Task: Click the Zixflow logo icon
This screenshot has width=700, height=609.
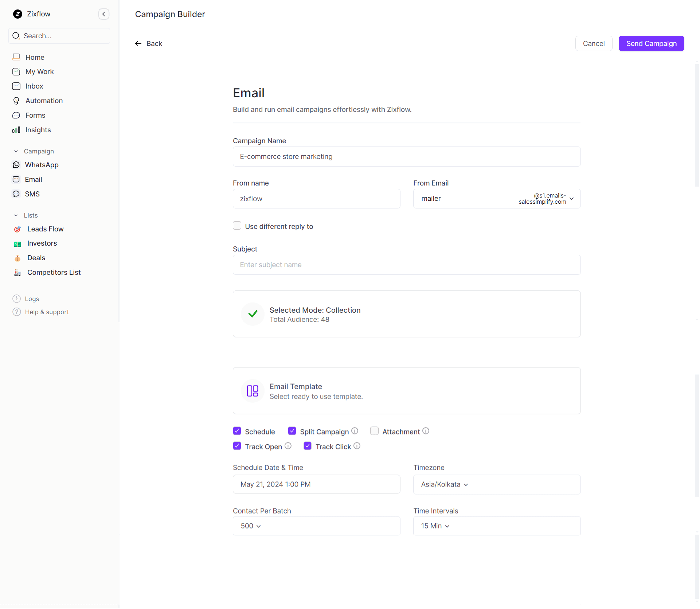Action: click(x=17, y=14)
